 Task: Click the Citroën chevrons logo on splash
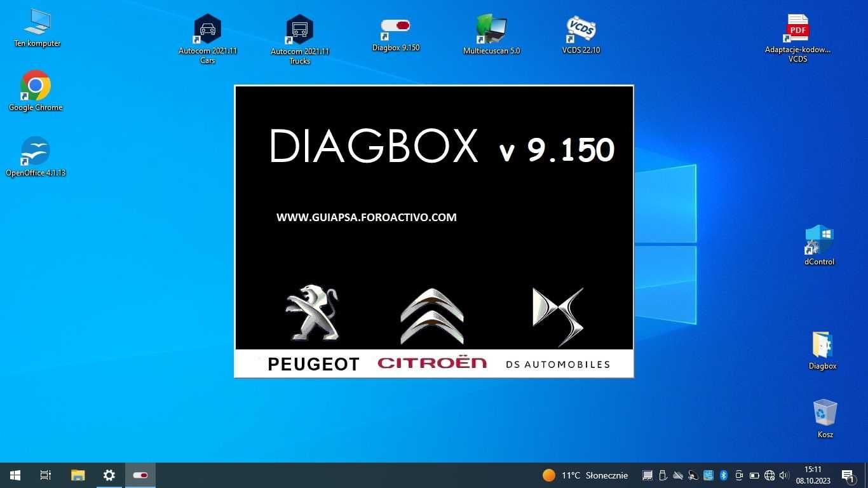432,316
